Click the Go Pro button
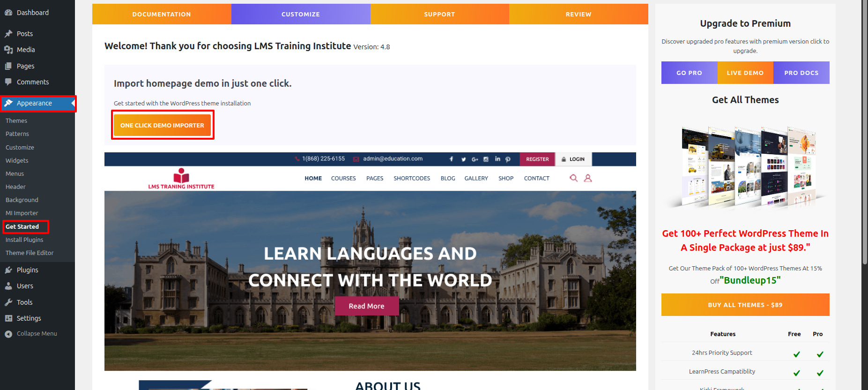 point(689,73)
